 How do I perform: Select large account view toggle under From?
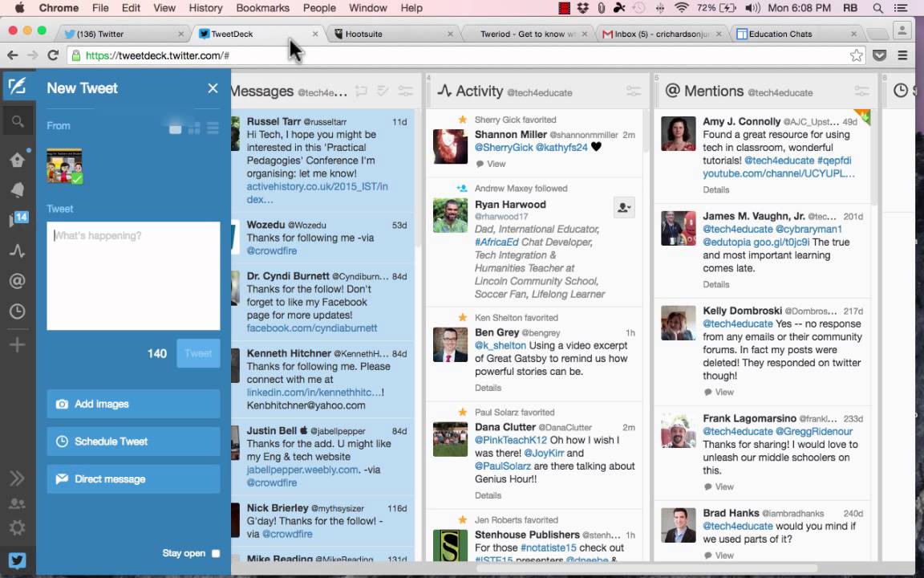tap(176, 128)
